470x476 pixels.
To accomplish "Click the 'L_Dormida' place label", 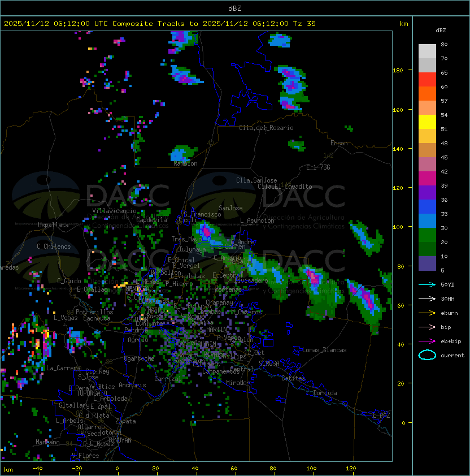I will (x=321, y=393).
